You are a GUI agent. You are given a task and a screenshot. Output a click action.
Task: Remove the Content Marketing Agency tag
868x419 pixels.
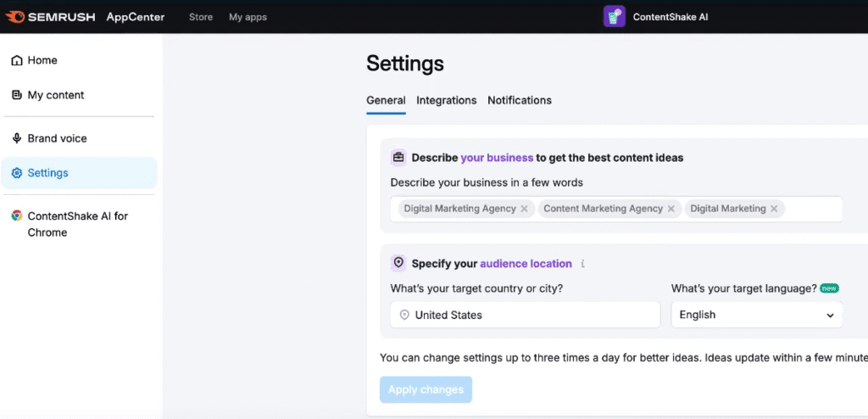670,209
